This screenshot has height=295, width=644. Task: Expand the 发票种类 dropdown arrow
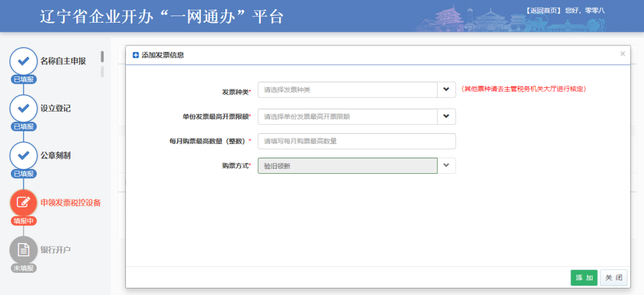(x=447, y=90)
